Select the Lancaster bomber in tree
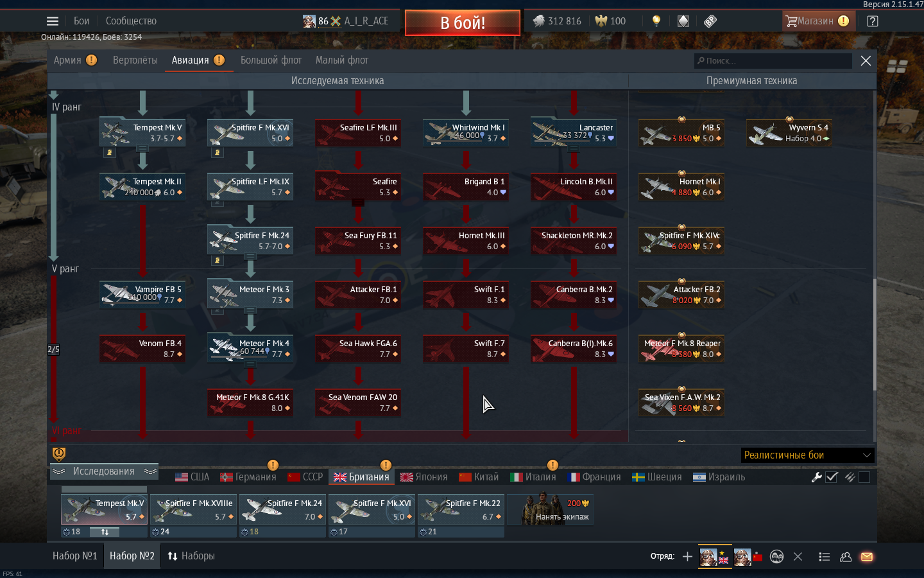Viewport: 924px width, 578px height. click(574, 133)
